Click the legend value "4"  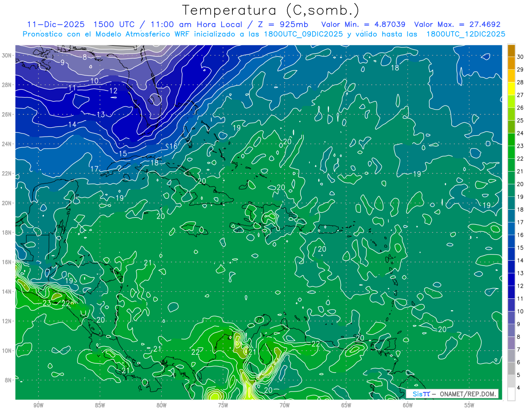click(x=519, y=388)
